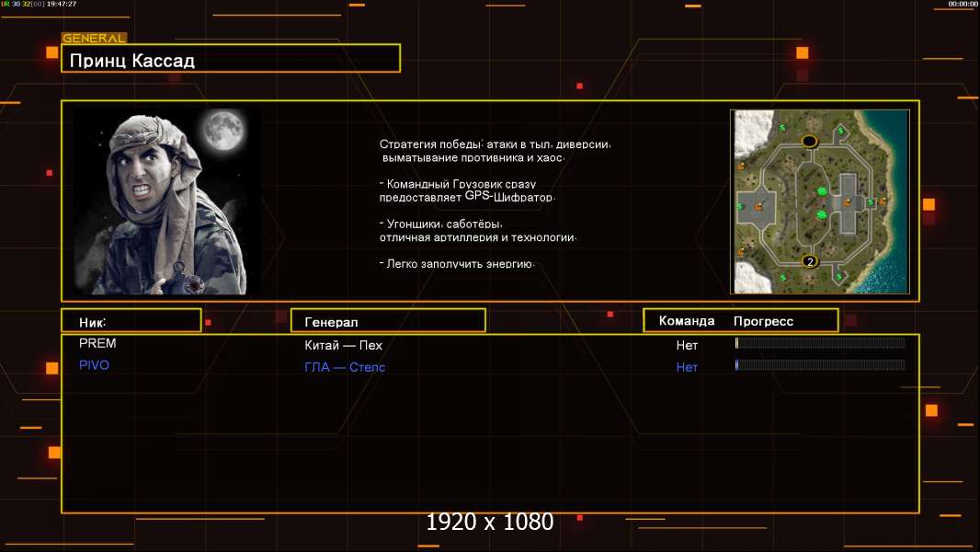Click the orange GENERAL label tab
Screen dimensions: 980x552
[x=93, y=39]
